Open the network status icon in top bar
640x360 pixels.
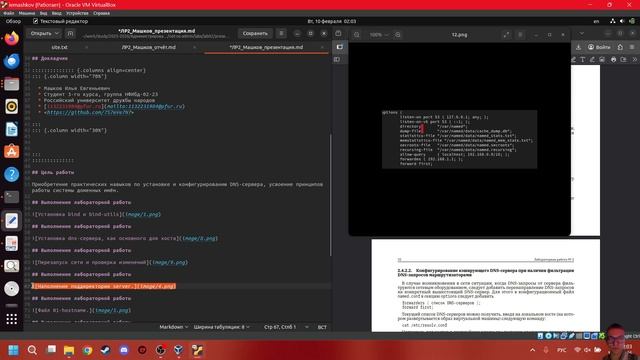coord(612,21)
